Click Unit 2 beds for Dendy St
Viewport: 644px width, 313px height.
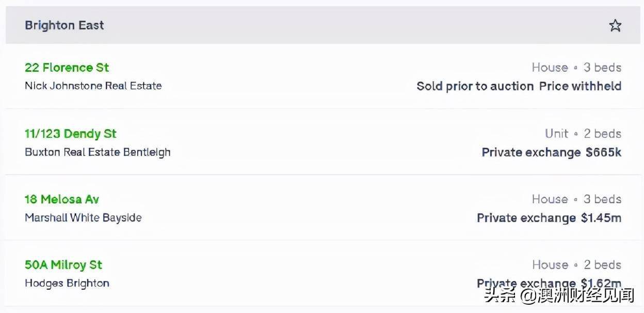[583, 134]
